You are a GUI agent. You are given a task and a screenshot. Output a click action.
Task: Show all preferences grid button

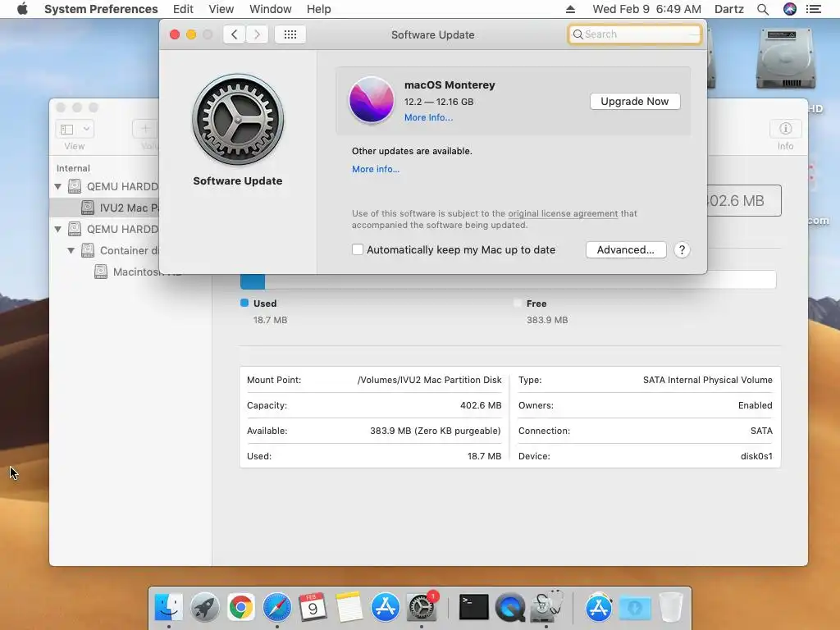[290, 34]
